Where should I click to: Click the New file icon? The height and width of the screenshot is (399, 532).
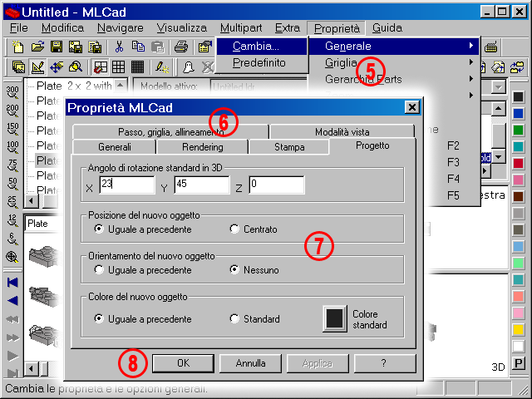(17, 47)
